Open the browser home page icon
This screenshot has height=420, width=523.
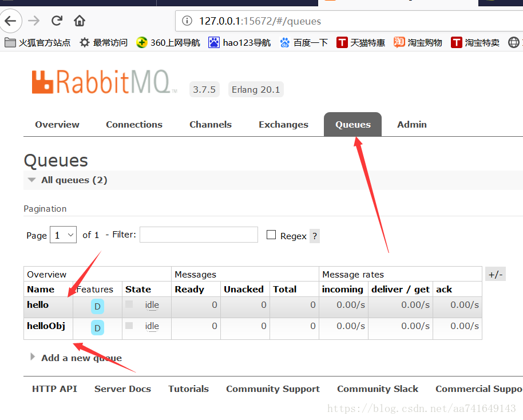pos(79,20)
